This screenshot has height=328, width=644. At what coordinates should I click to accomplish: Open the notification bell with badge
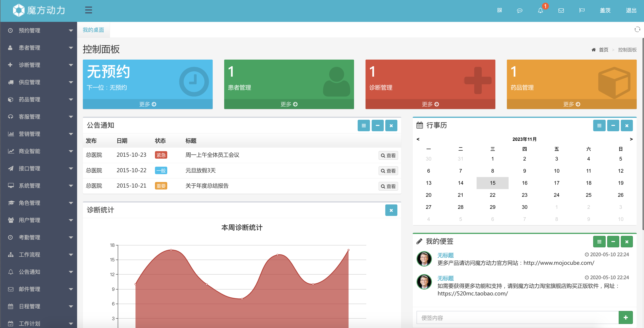coord(540,11)
